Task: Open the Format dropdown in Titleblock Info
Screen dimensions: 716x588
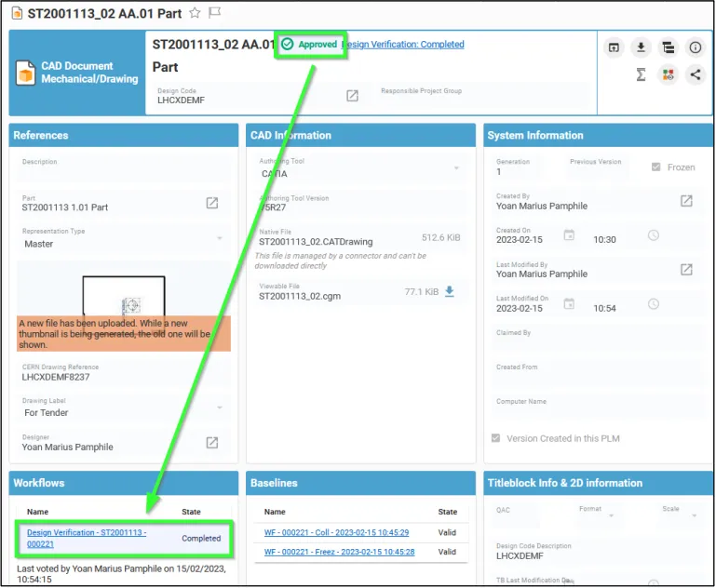Action: click(x=611, y=515)
